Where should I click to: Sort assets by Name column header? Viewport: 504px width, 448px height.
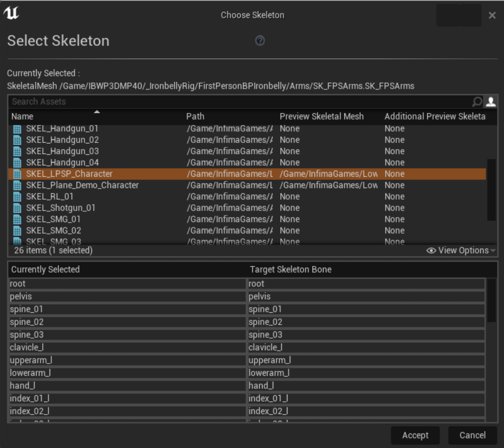point(22,117)
